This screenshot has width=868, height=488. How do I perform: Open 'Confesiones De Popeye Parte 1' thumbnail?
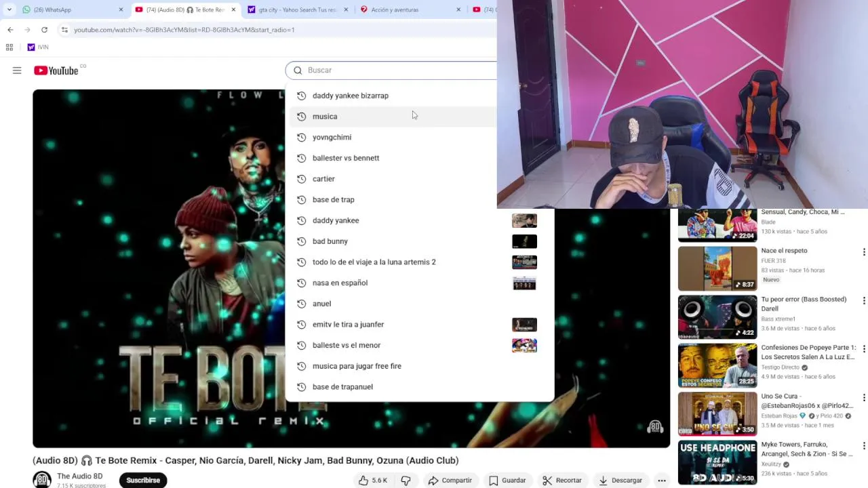coord(717,365)
